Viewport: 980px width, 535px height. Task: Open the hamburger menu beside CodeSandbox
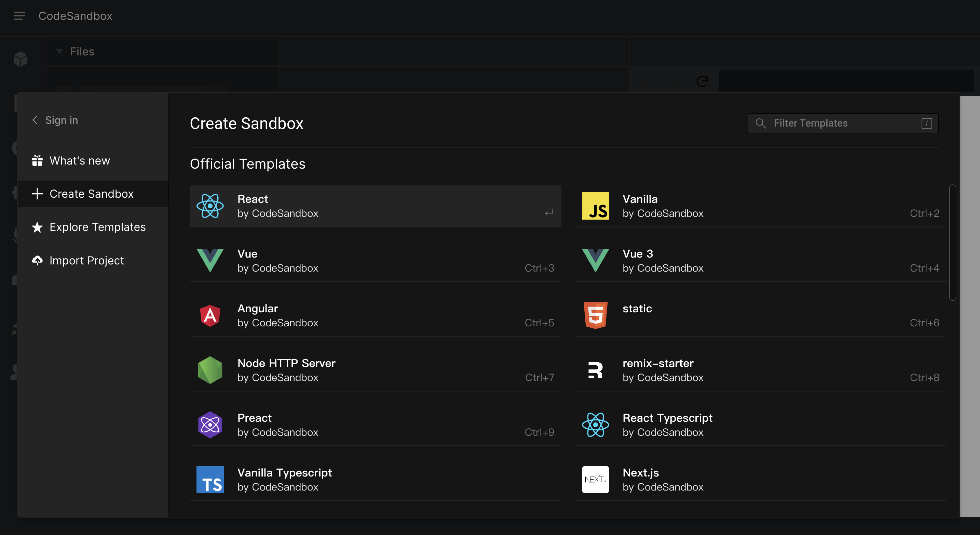pos(19,16)
